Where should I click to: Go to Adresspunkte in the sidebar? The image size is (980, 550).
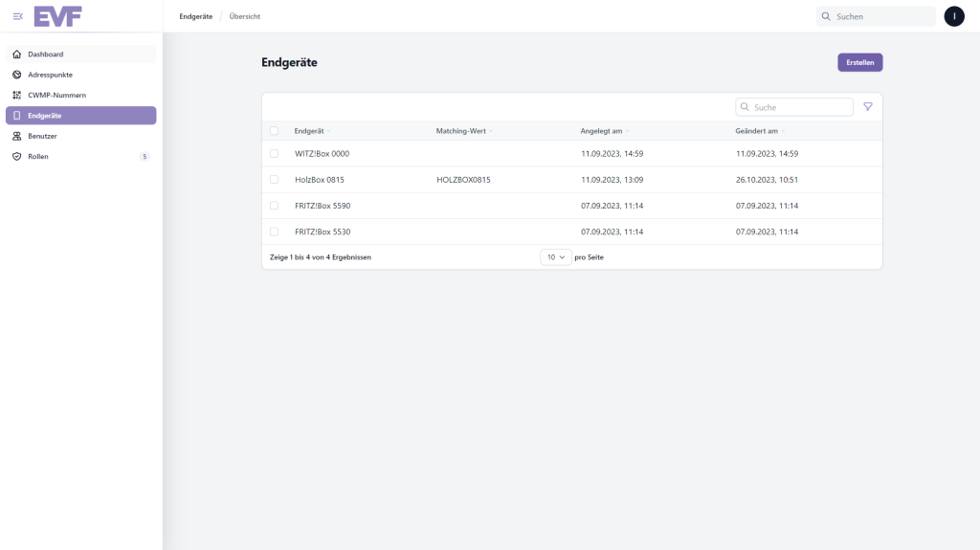pos(50,75)
